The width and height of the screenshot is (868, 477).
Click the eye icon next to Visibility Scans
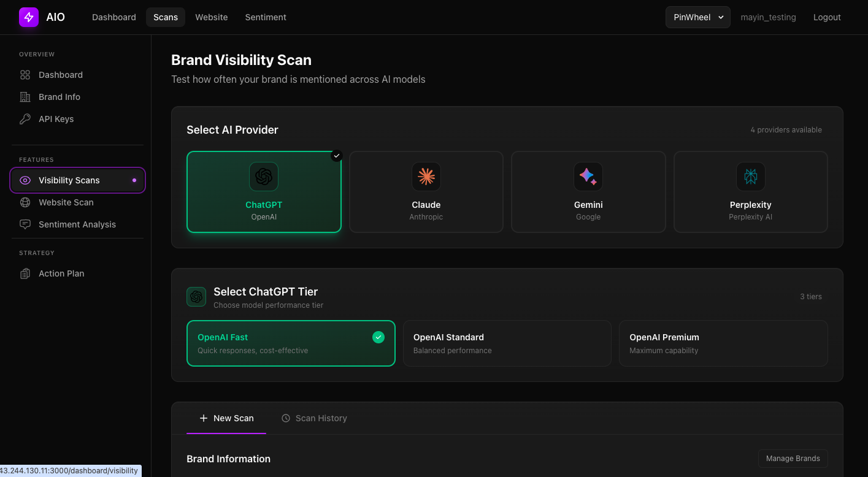25,180
